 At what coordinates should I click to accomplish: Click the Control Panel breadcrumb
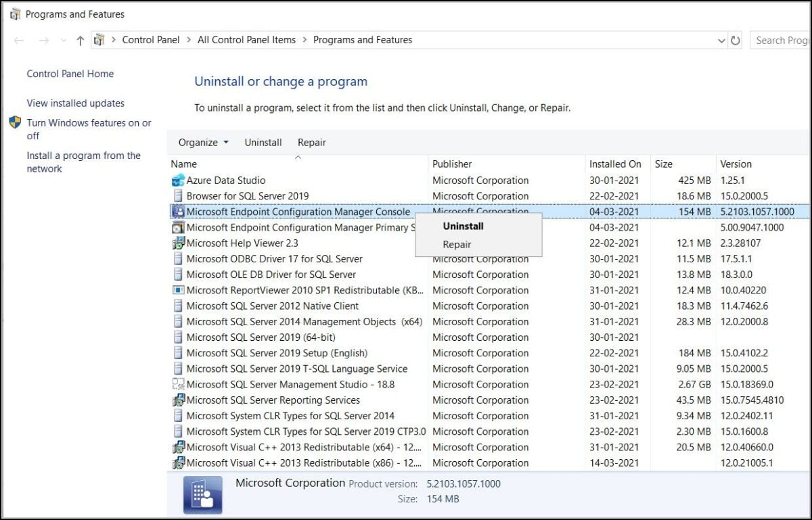point(151,40)
